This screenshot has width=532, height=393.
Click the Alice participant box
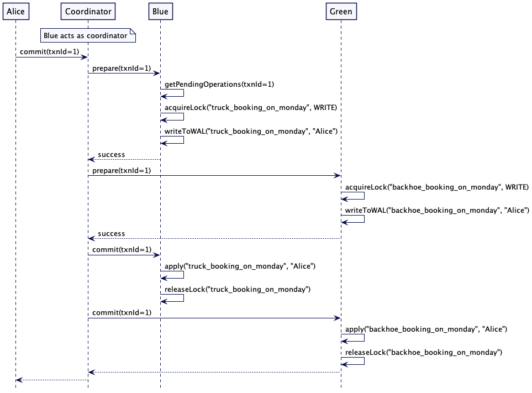(x=15, y=11)
